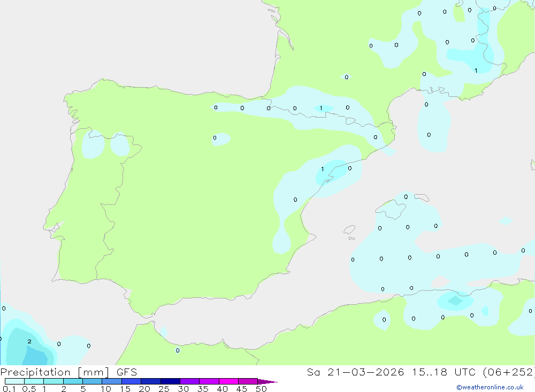This screenshot has height=392, width=535.
Task: Click the '45' legend scale label
Action: (x=242, y=389)
